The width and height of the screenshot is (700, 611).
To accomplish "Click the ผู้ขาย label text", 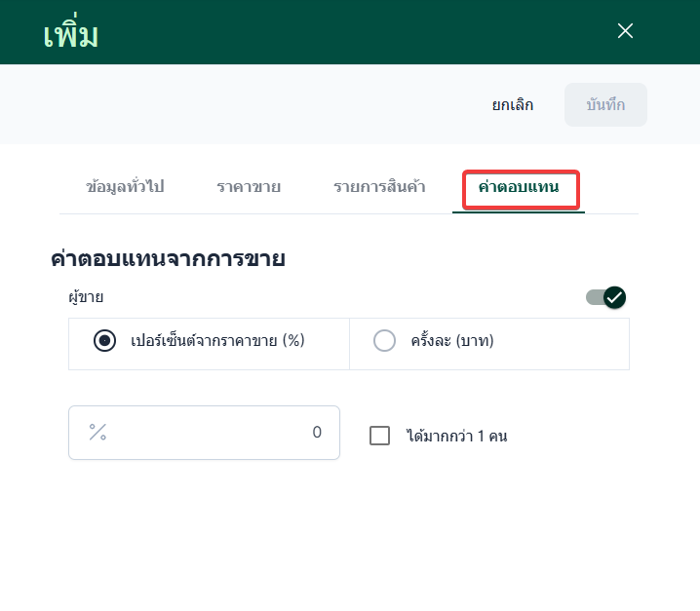I will [86, 297].
